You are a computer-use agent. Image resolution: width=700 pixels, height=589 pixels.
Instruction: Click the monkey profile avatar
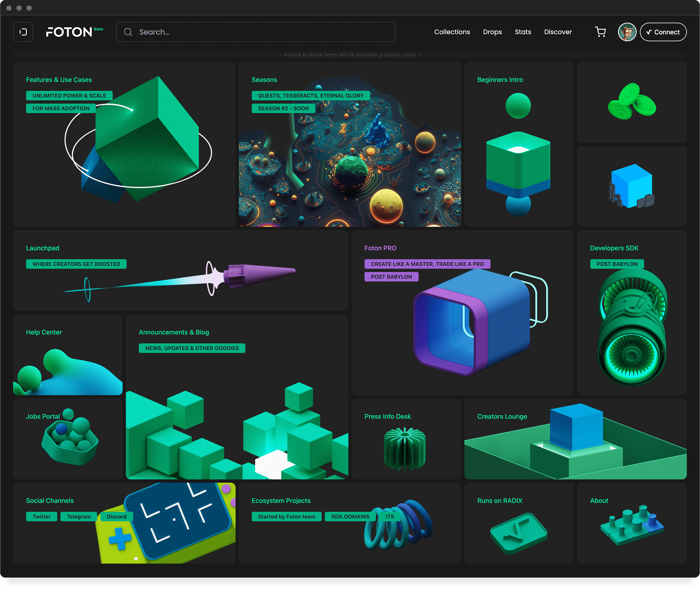tap(627, 32)
